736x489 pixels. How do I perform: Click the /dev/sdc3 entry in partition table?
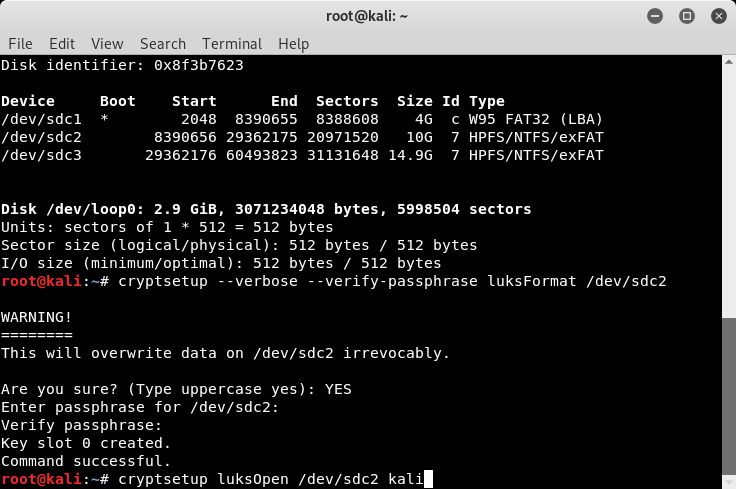(40, 155)
